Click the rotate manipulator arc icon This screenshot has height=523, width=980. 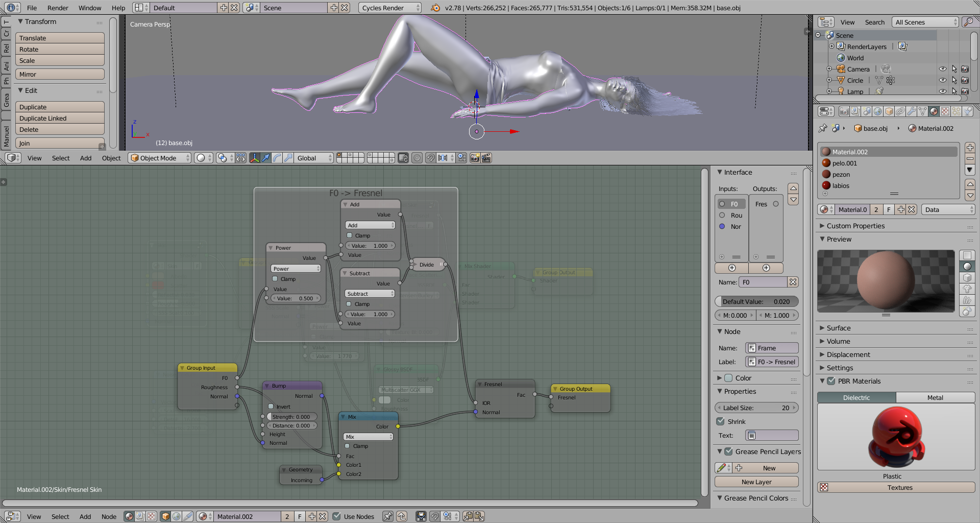pos(277,158)
